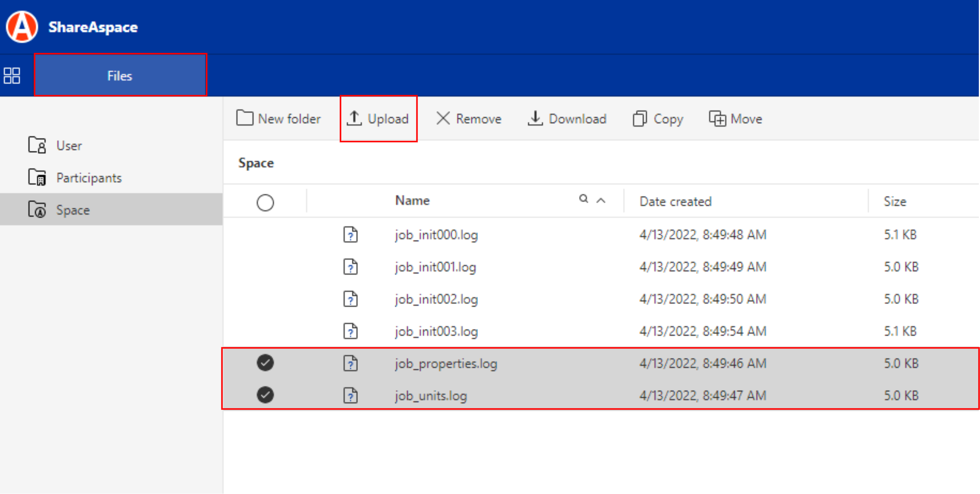
Task: Select the Upload icon in toolbar
Action: [355, 118]
